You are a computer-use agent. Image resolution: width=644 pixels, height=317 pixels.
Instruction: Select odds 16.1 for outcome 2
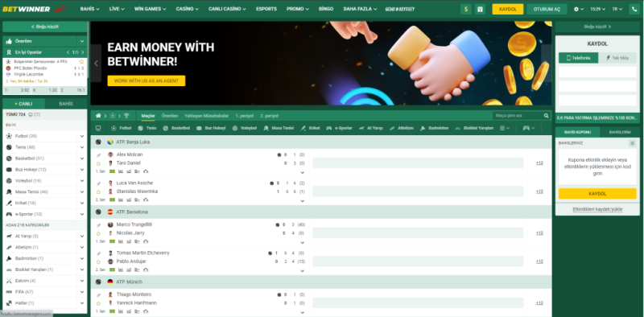(x=72, y=90)
